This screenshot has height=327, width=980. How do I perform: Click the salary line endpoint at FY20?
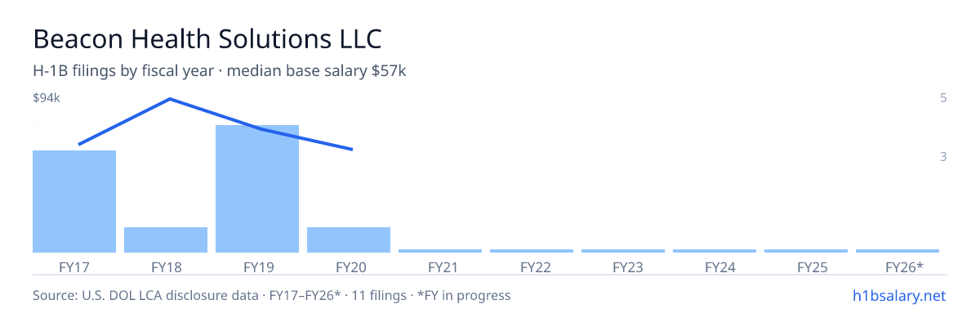[x=352, y=150]
